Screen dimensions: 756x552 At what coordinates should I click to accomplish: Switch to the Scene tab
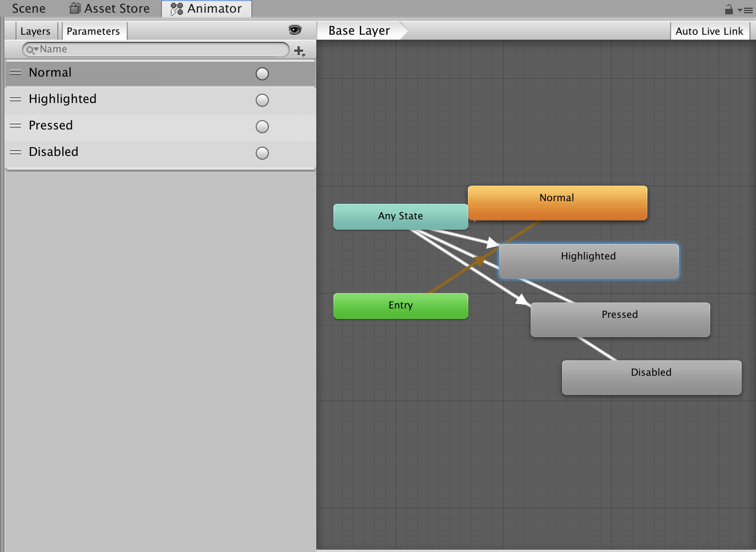tap(28, 8)
